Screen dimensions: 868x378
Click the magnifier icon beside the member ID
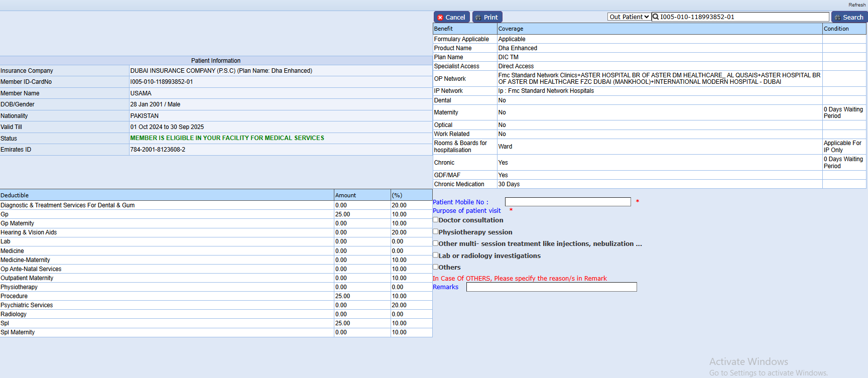[656, 17]
